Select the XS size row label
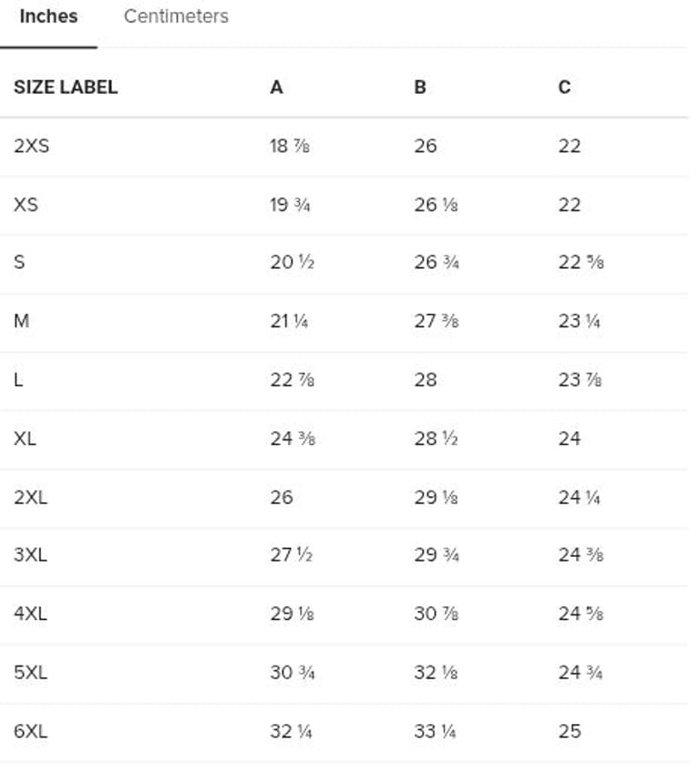Image resolution: width=700 pixels, height=774 pixels. (x=26, y=204)
